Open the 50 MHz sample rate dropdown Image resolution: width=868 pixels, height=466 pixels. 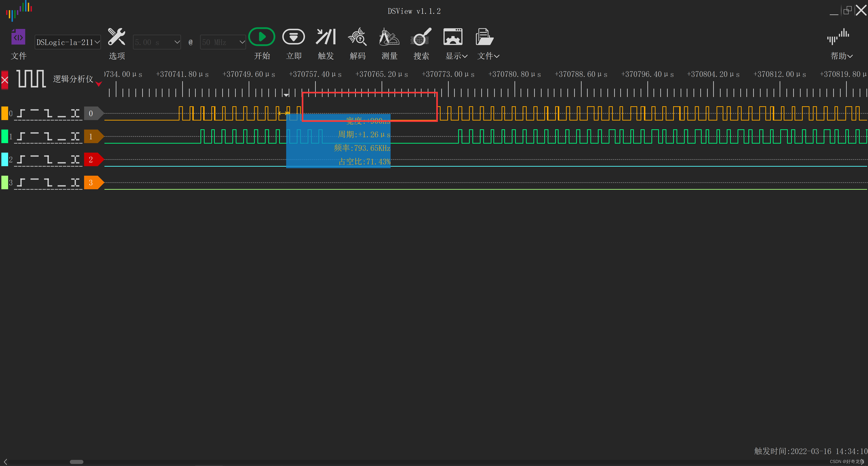[x=223, y=43]
